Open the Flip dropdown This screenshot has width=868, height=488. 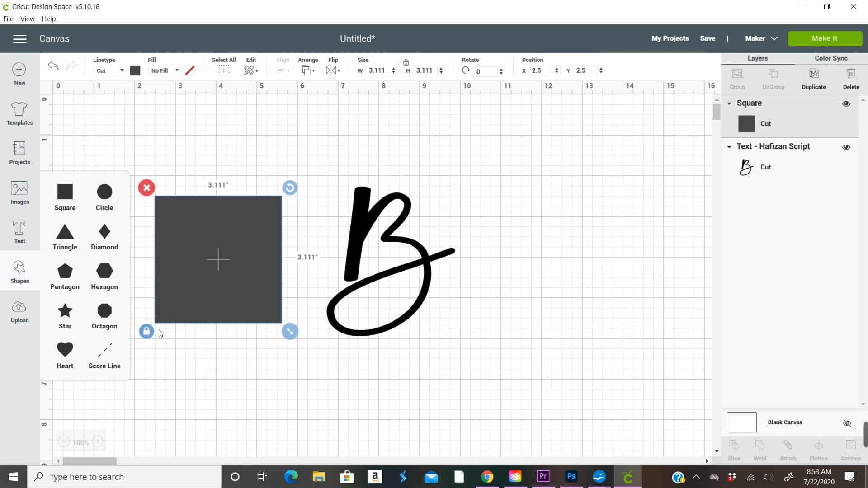tap(333, 70)
